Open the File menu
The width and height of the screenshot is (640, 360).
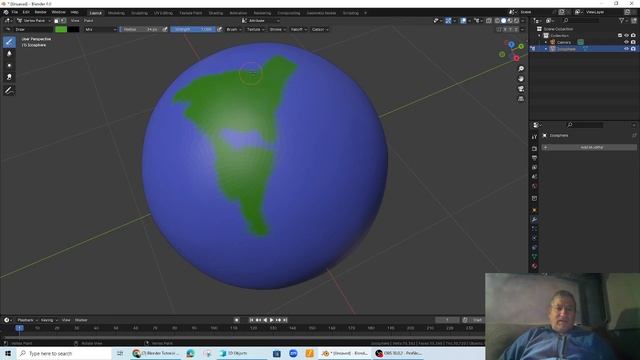(15, 12)
